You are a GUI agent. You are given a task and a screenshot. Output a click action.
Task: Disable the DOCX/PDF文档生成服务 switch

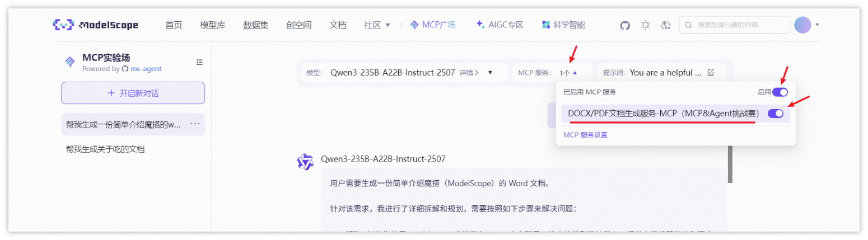point(776,114)
